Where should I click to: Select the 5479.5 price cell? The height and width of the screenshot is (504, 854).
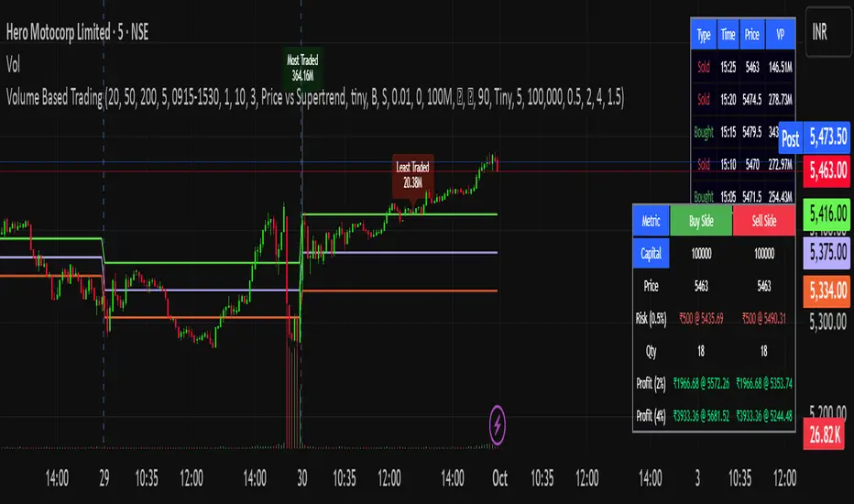(x=752, y=132)
